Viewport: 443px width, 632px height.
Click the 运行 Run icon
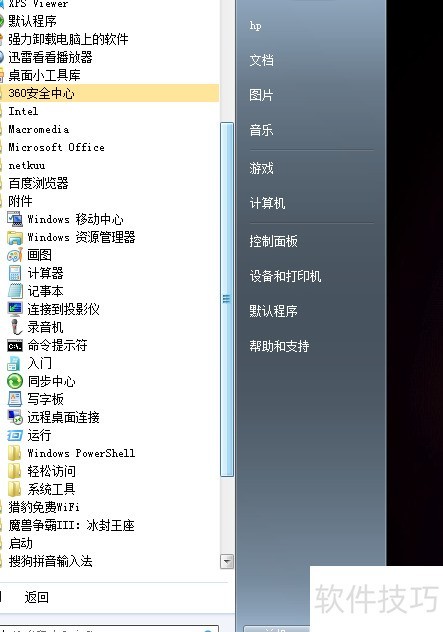click(15, 435)
